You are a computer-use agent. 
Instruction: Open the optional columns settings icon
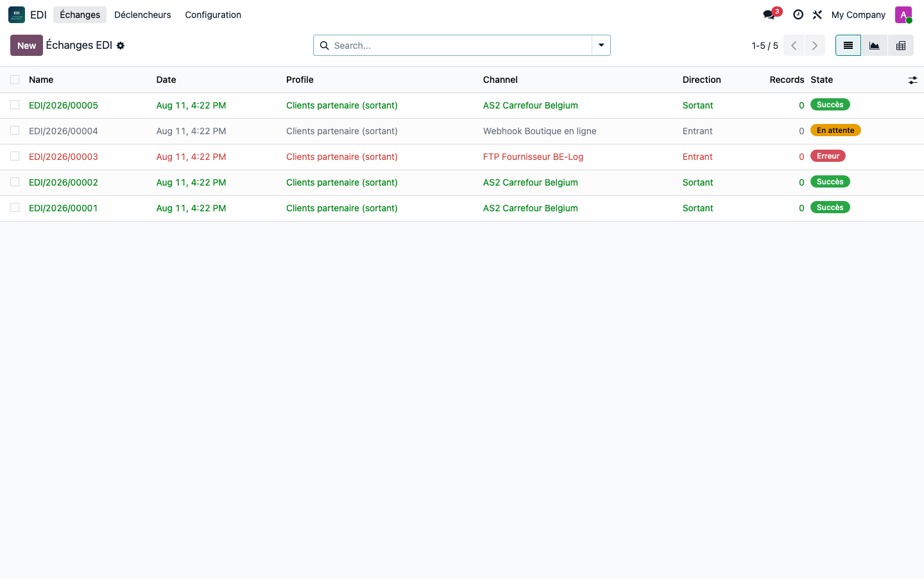click(912, 80)
